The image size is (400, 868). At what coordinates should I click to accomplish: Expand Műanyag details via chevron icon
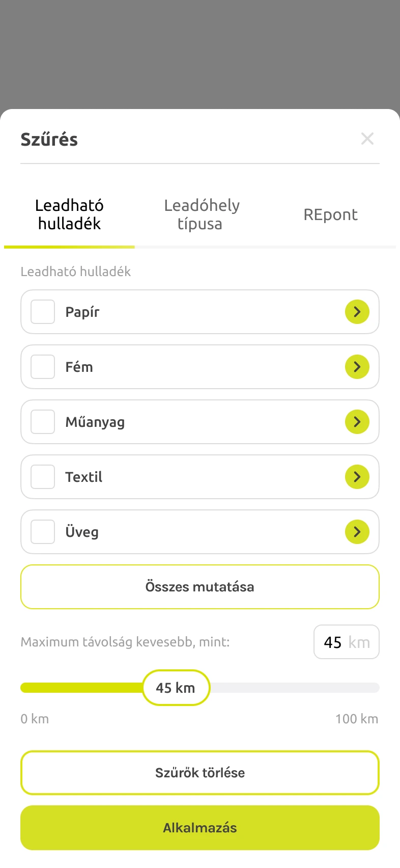(357, 422)
